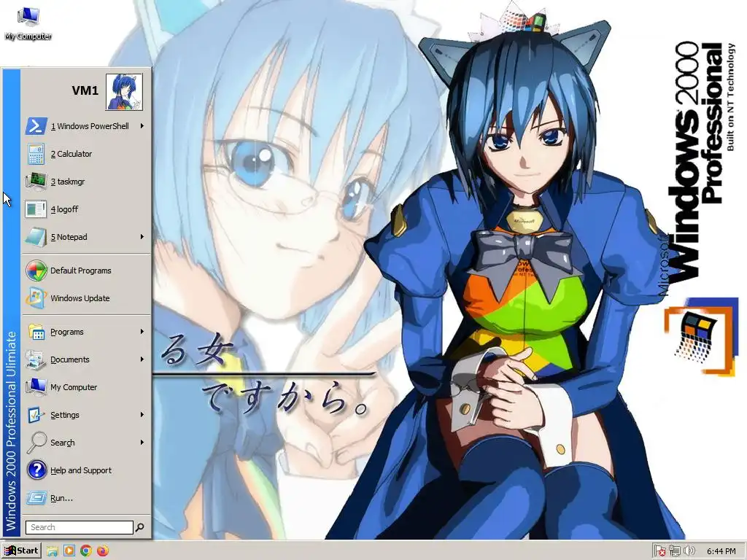Click the VM1 user account picture
Screen dimensions: 747x560
pyautogui.click(x=124, y=91)
